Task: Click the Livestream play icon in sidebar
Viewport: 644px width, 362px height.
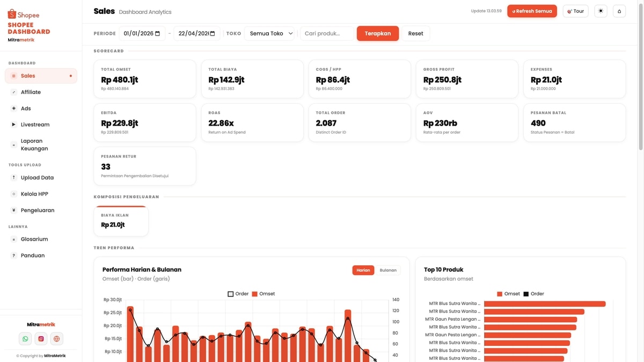Action: coord(14,125)
